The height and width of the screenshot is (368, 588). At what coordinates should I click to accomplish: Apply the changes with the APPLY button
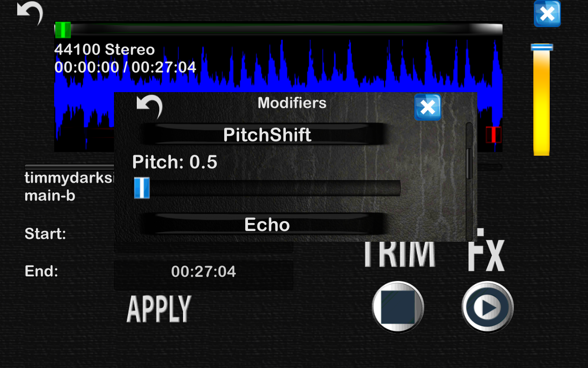point(159,309)
